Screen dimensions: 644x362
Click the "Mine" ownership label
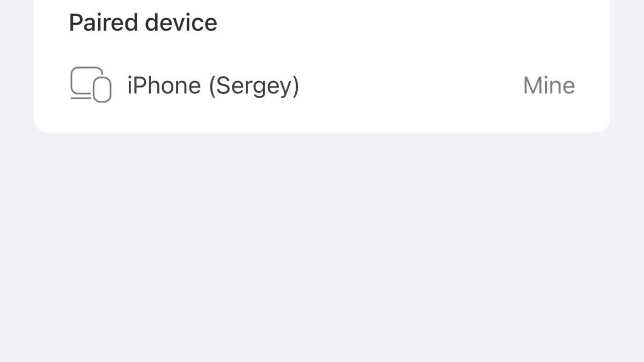[548, 85]
